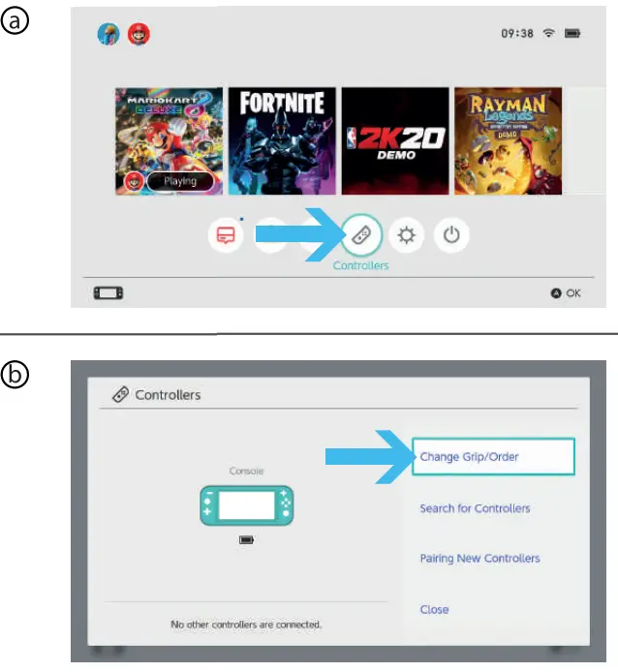The height and width of the screenshot is (672, 618).
Task: Select Pairing New Controllers option
Action: 479,559
